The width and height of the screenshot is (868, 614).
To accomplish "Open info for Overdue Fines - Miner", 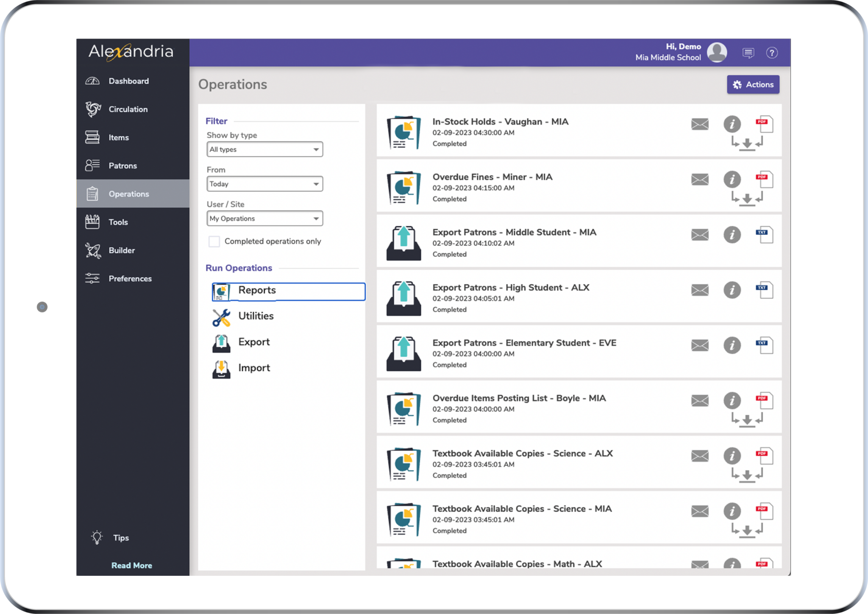I will pos(732,180).
